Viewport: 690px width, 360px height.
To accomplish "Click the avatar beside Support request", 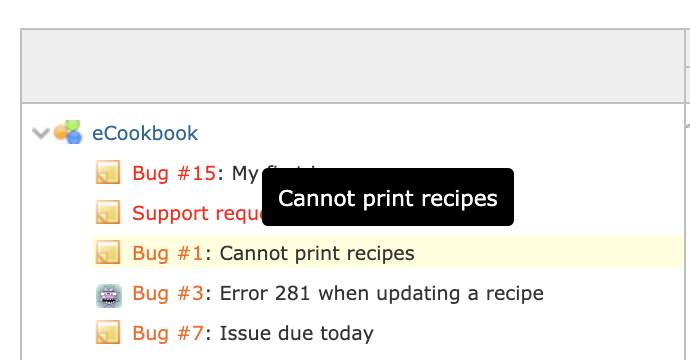I will click(x=108, y=212).
